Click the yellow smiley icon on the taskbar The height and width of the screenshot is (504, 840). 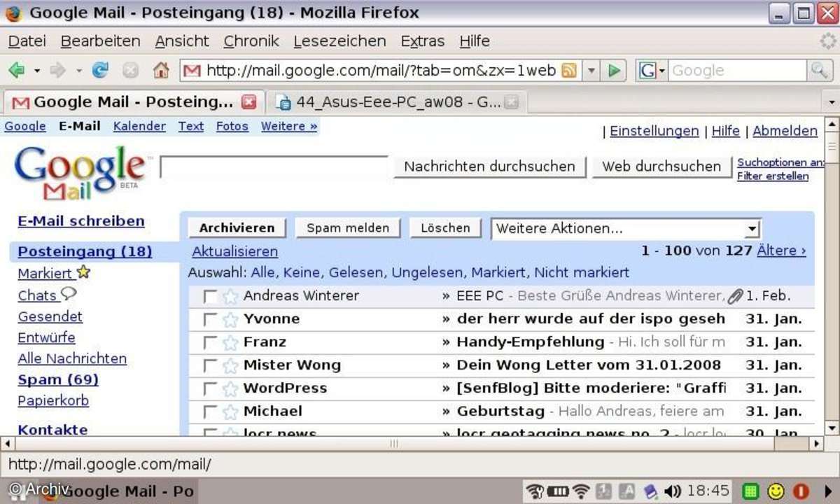[776, 491]
